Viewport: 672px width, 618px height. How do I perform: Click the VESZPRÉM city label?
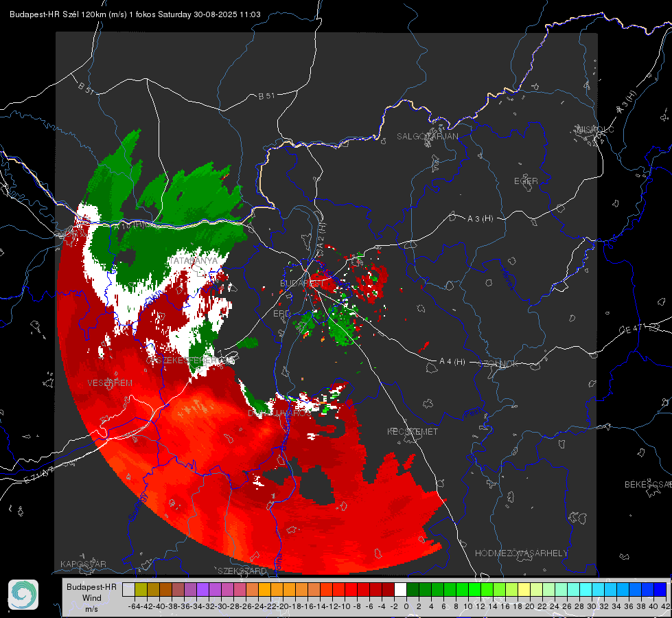[110, 383]
